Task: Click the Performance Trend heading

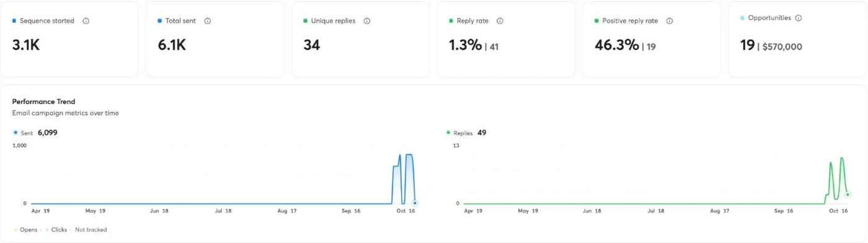Action: pyautogui.click(x=43, y=102)
